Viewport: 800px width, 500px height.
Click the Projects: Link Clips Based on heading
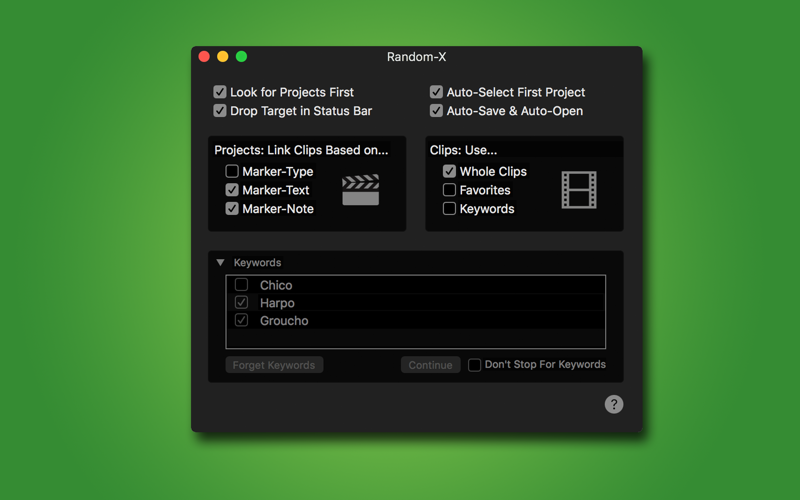click(x=301, y=150)
